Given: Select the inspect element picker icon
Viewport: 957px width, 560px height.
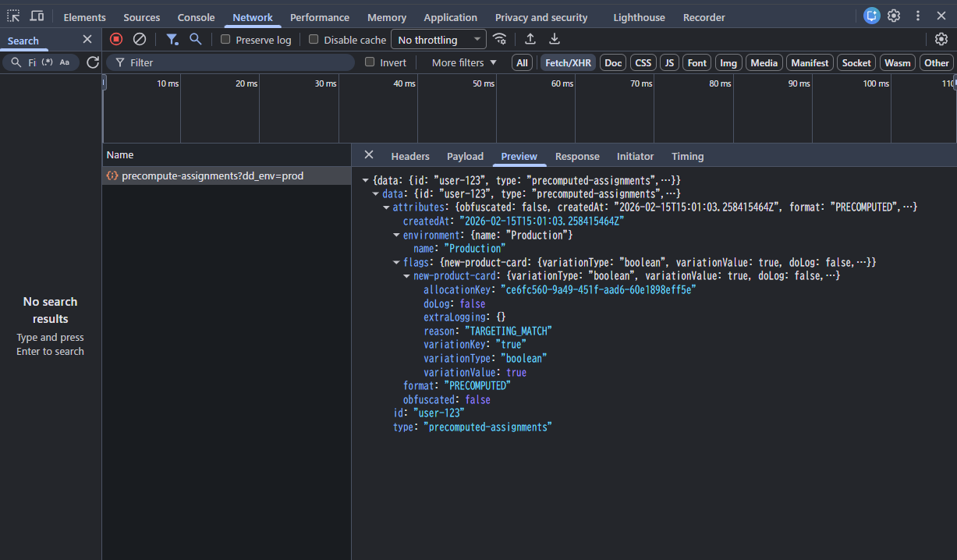Looking at the screenshot, I should (x=13, y=16).
